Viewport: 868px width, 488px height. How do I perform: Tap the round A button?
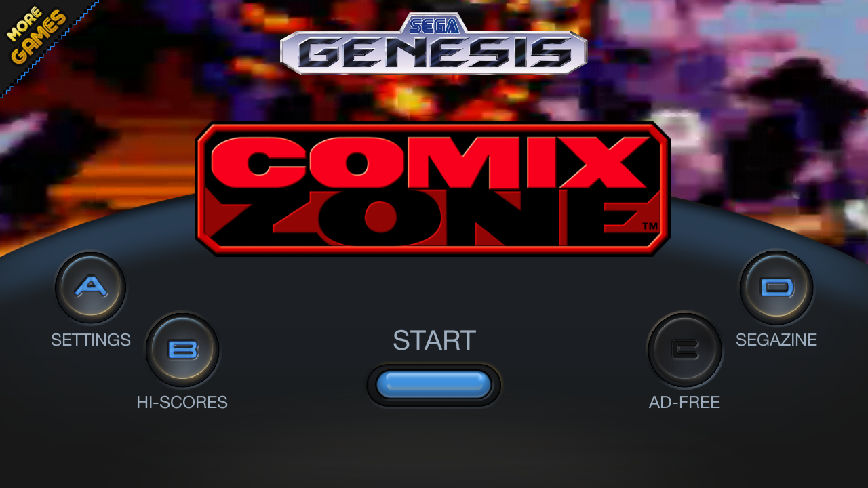pyautogui.click(x=90, y=287)
